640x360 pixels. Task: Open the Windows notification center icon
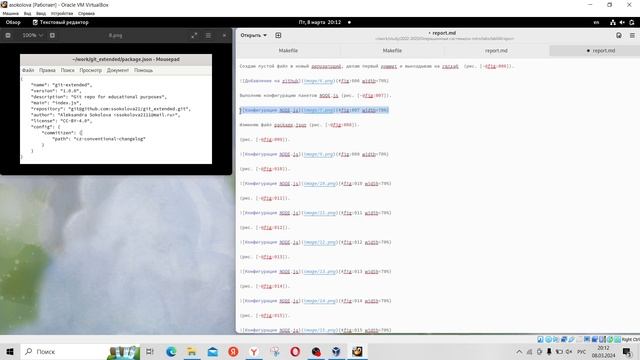[x=627, y=351]
